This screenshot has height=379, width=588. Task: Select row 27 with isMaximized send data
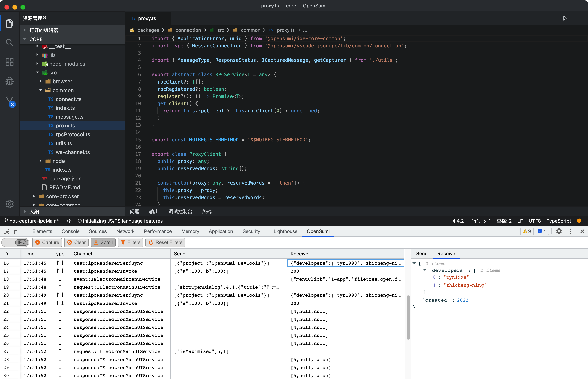click(x=202, y=351)
